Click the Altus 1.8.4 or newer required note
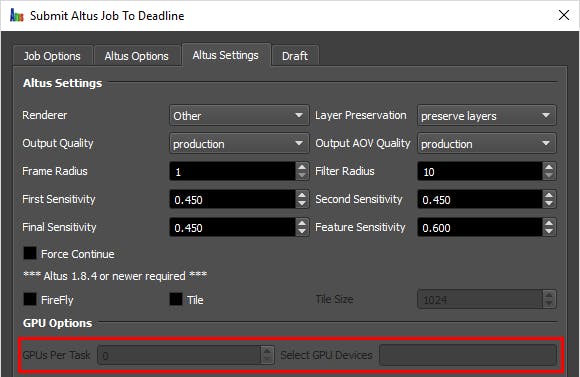The image size is (580, 377). [x=115, y=276]
